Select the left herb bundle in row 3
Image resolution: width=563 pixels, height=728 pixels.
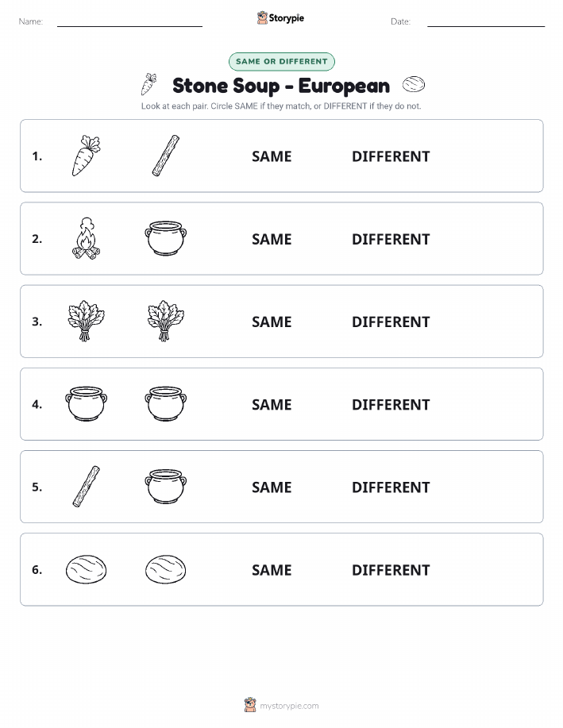86,321
